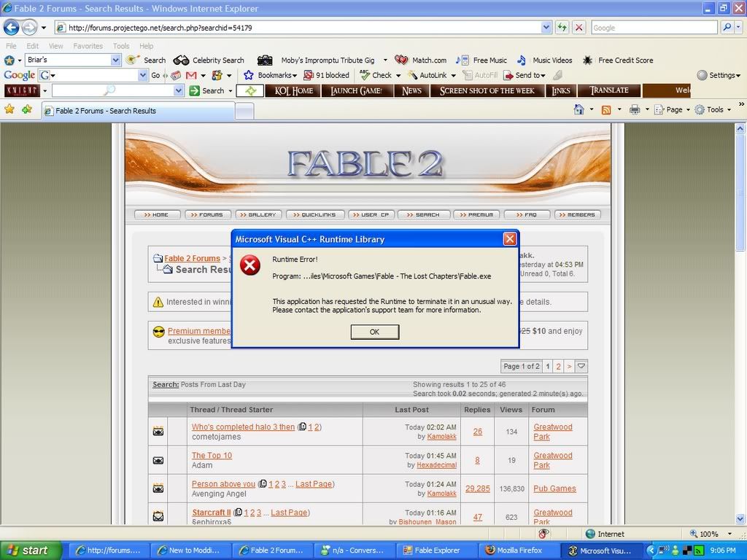The width and height of the screenshot is (747, 560).
Task: Click Gmail envelope icon on Google toolbar
Action: (191, 75)
